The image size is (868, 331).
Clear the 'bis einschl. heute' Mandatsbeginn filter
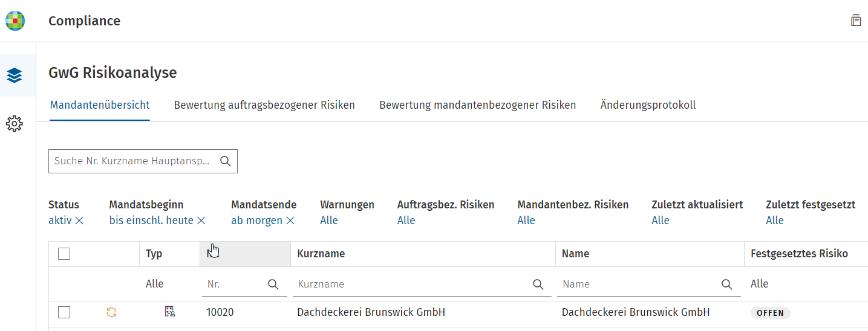pyautogui.click(x=201, y=220)
